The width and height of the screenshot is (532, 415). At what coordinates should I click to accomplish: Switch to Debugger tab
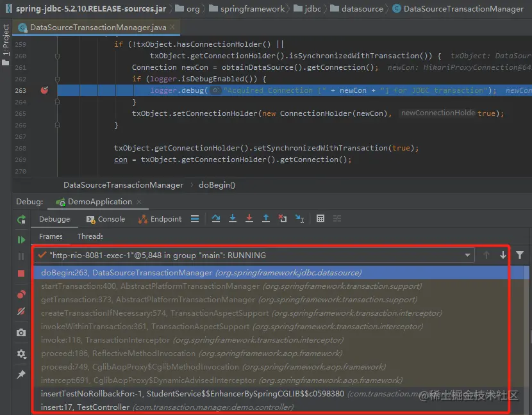(54, 219)
